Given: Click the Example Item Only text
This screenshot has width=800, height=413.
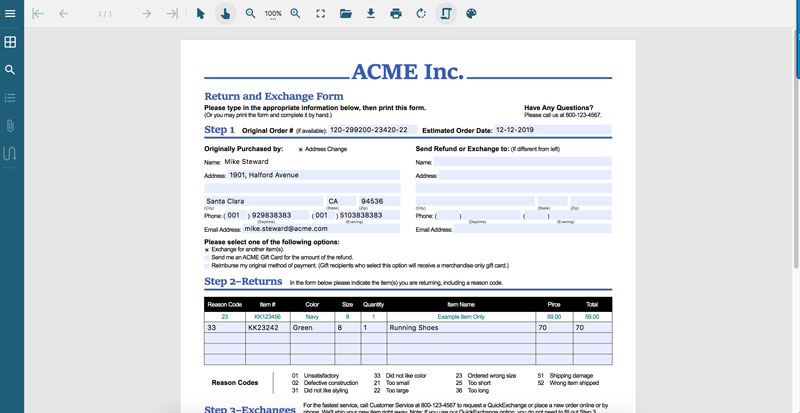Looking at the screenshot, I should tap(461, 317).
